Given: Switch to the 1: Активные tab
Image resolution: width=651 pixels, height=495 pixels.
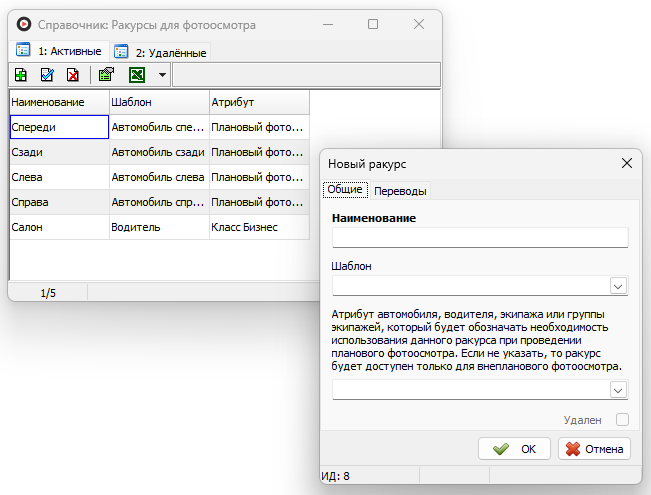Looking at the screenshot, I should pyautogui.click(x=59, y=51).
